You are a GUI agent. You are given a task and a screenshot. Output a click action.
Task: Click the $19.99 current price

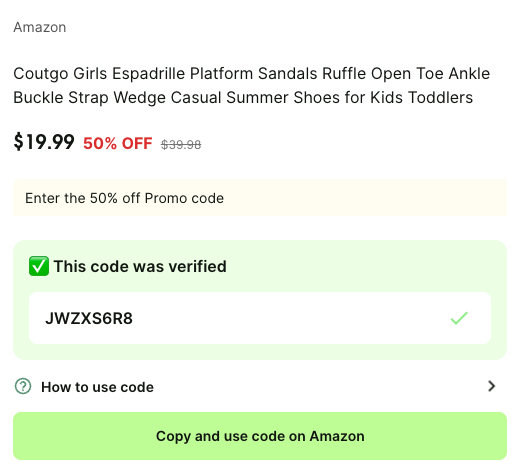(44, 142)
